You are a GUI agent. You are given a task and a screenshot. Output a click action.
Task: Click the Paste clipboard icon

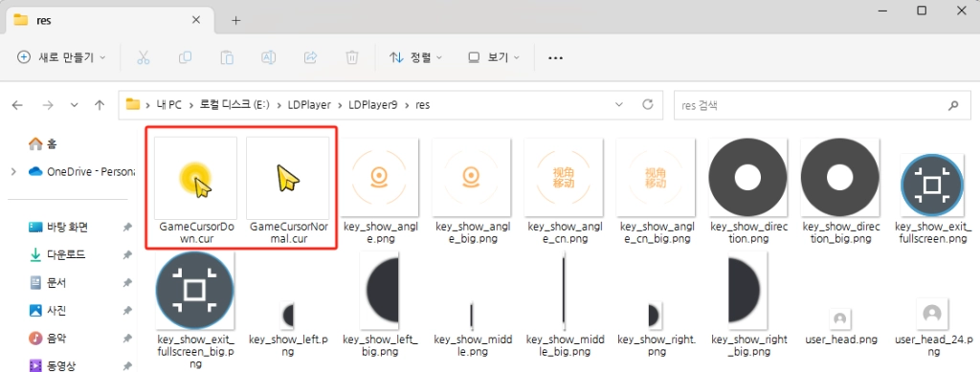point(226,57)
